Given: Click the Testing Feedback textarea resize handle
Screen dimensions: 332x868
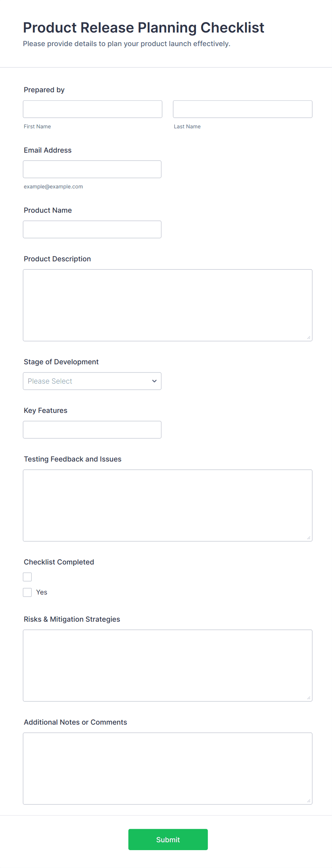Looking at the screenshot, I should (309, 538).
